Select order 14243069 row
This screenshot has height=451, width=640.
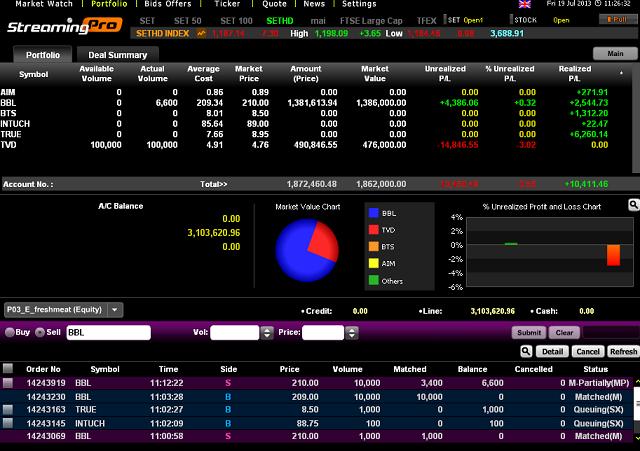tap(316, 436)
